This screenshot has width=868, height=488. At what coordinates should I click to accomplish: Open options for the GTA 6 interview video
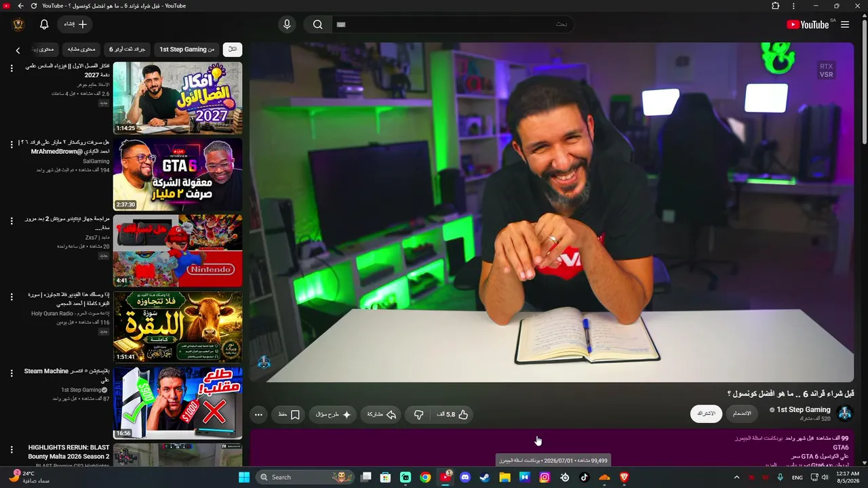pyautogui.click(x=12, y=145)
